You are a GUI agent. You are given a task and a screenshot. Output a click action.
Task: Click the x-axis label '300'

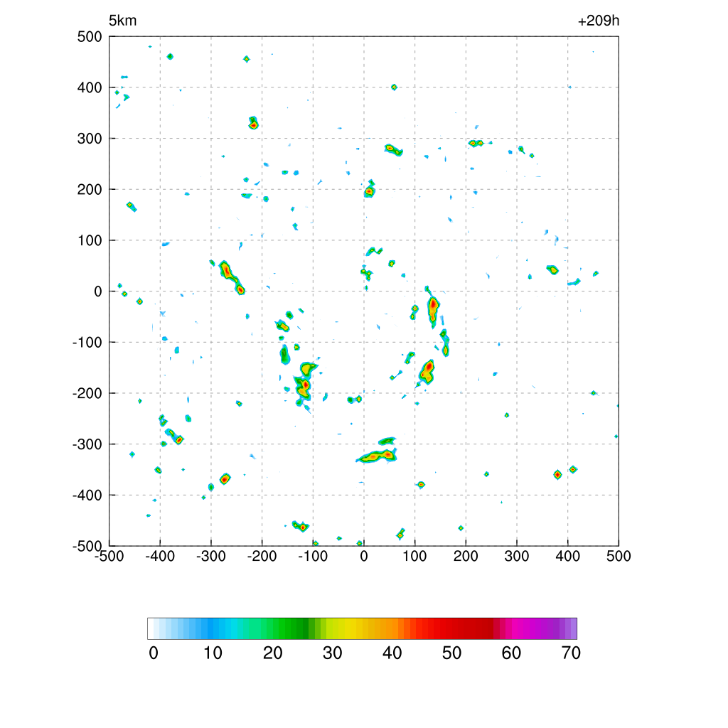517,556
